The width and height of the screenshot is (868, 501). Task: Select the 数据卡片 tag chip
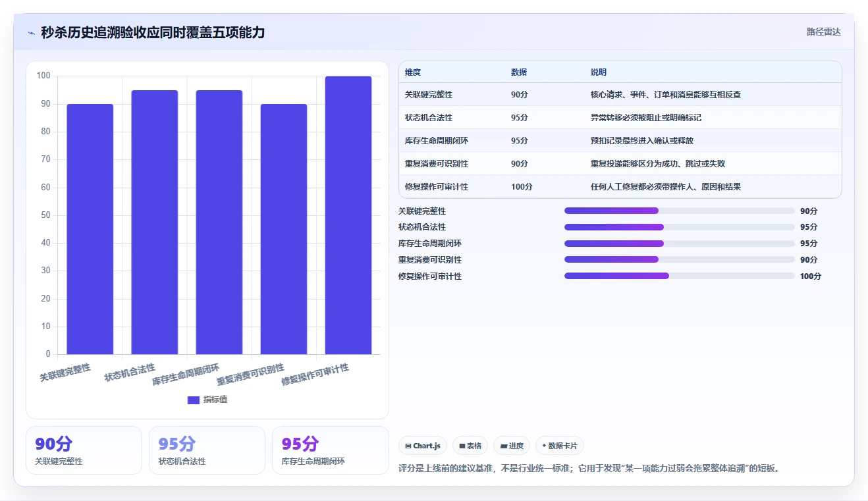point(560,446)
